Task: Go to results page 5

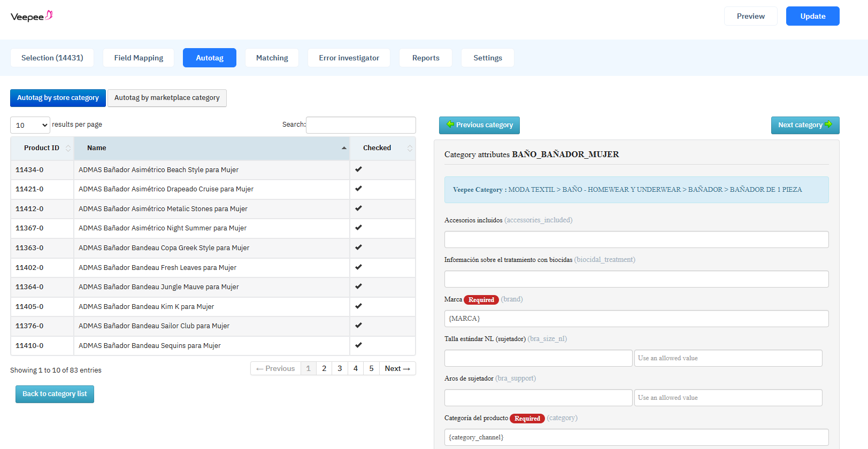Action: 371,368
